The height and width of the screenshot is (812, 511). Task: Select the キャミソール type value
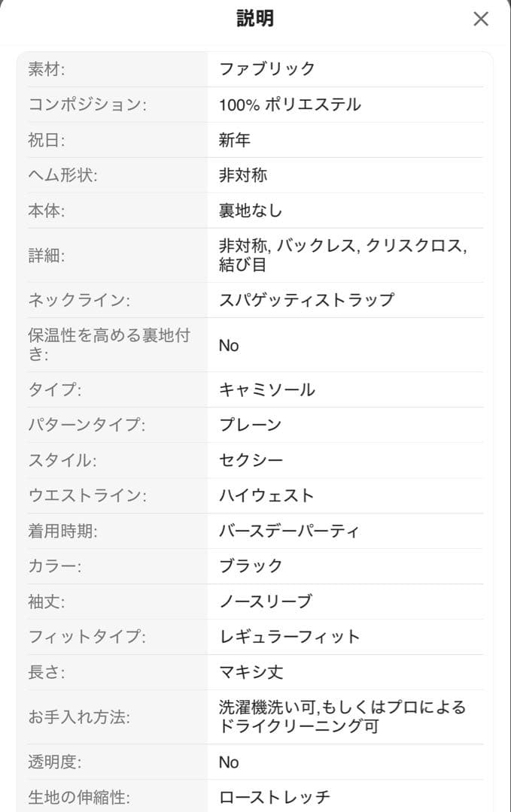coord(266,389)
